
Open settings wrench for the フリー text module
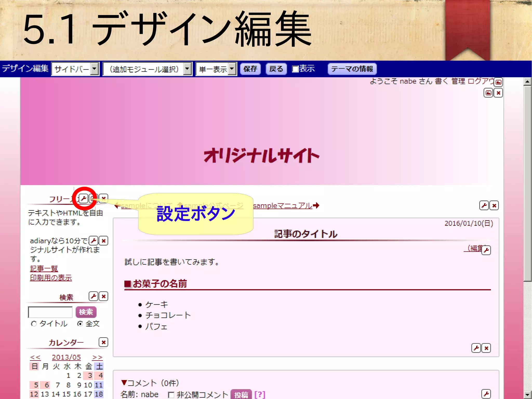83,199
